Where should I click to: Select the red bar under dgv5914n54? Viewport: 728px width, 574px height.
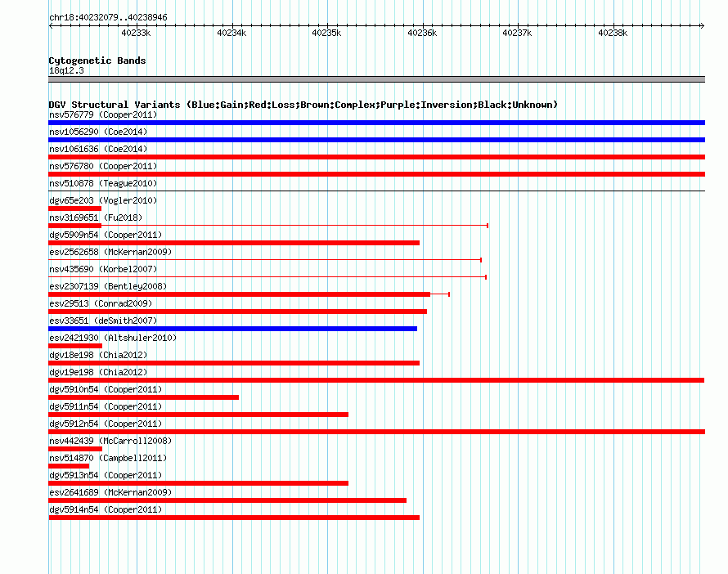(x=234, y=518)
